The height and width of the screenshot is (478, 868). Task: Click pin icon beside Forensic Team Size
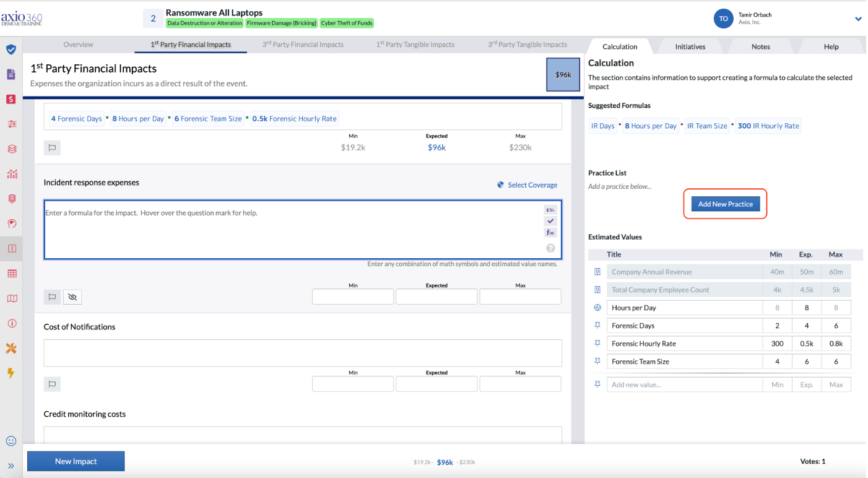597,361
